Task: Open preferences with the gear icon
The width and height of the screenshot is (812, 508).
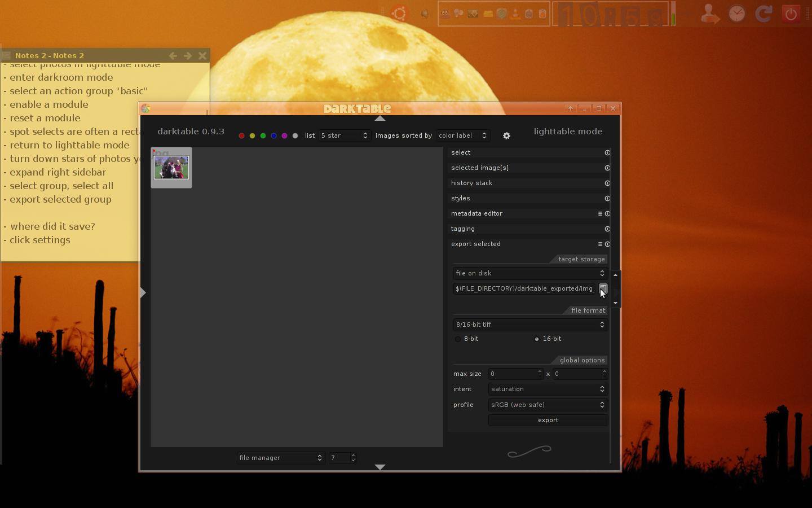Action: (506, 136)
